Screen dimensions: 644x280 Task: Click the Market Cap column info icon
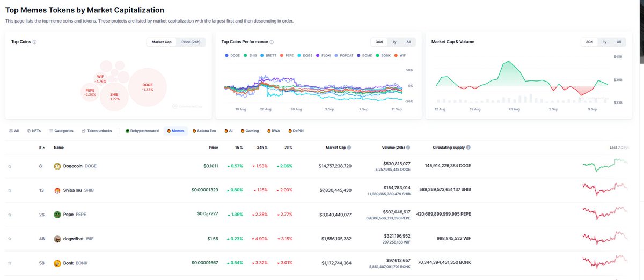(x=349, y=148)
